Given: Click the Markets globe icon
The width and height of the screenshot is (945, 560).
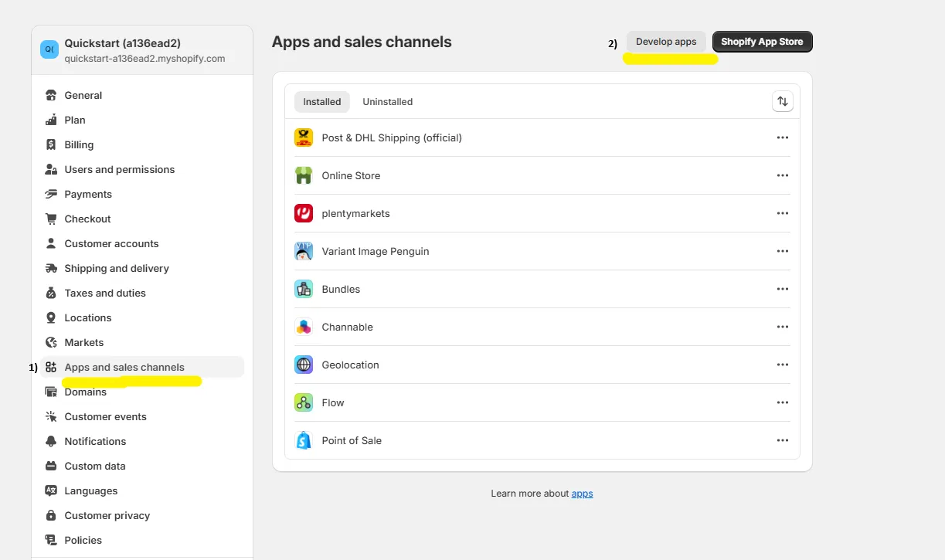Looking at the screenshot, I should (51, 342).
